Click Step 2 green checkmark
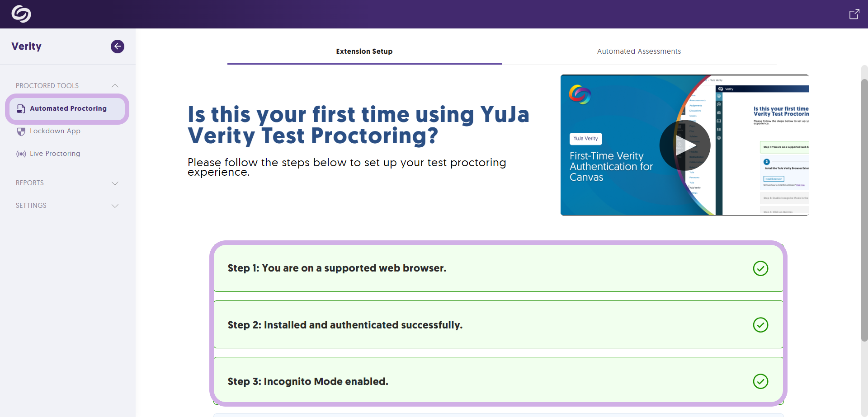868x417 pixels. tap(760, 325)
